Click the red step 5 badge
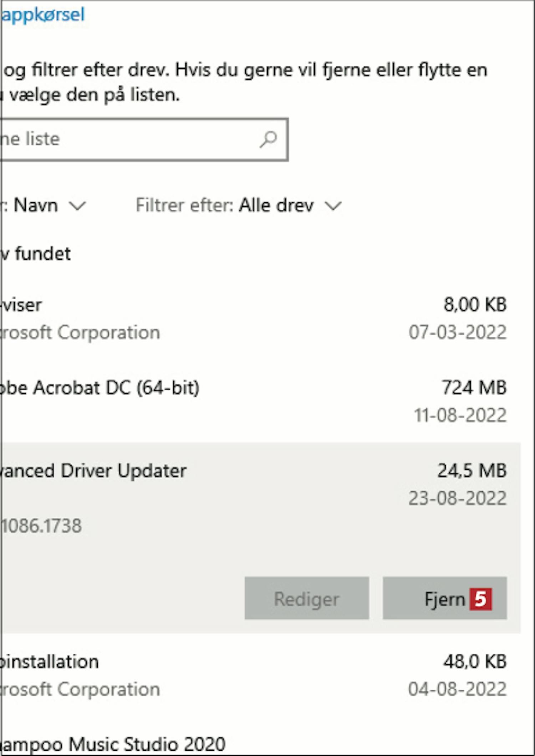The image size is (535, 756). click(480, 599)
